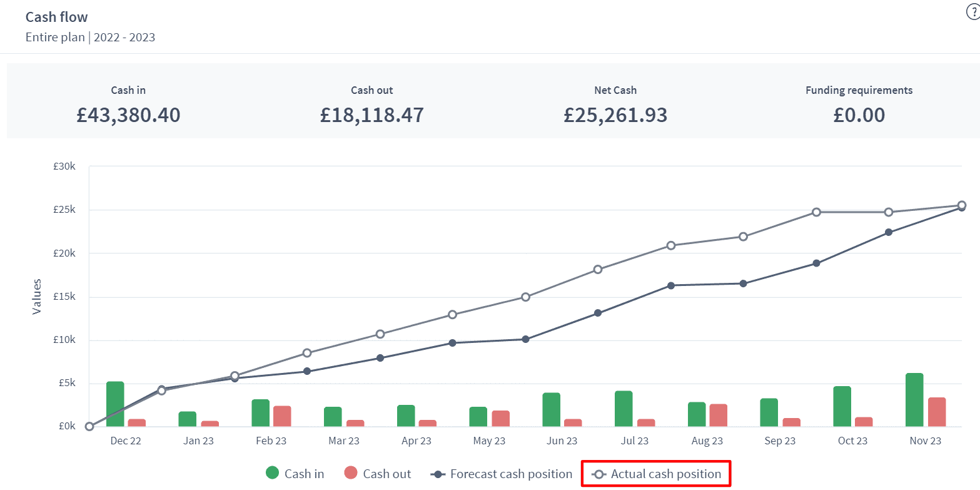
Task: Click the Jun 23 actual cash position marker
Action: tap(598, 270)
